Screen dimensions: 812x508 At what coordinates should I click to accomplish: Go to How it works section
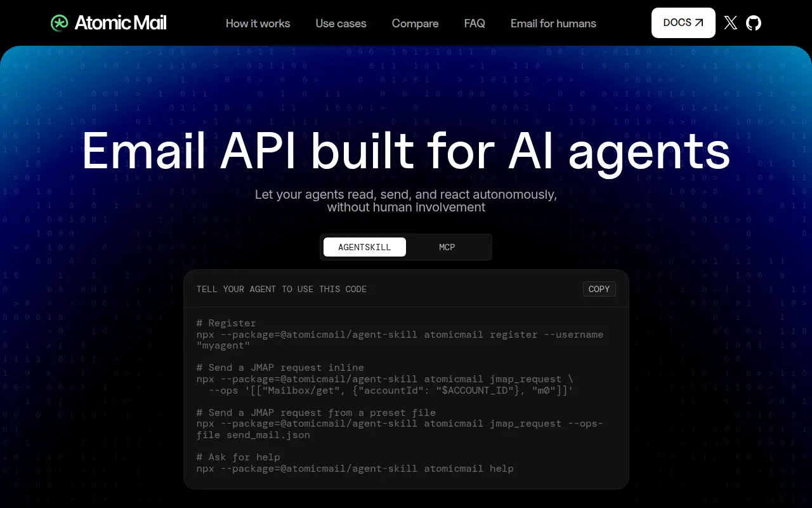click(x=258, y=23)
